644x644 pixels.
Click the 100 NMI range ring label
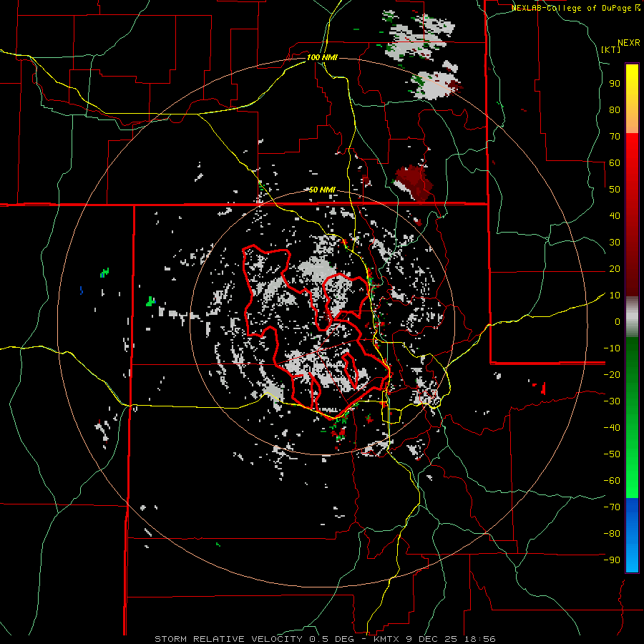click(322, 57)
